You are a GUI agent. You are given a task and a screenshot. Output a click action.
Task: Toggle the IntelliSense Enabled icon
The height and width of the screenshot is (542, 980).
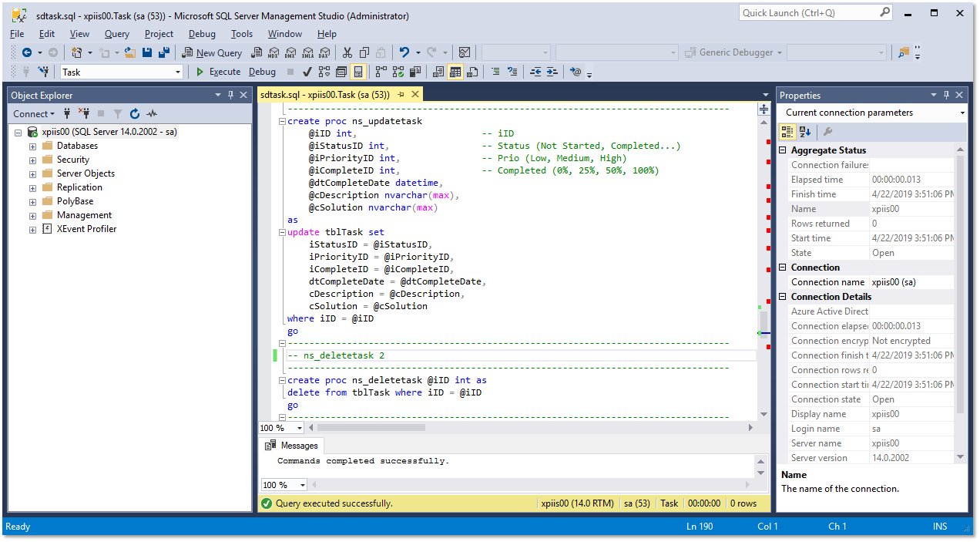click(x=358, y=72)
